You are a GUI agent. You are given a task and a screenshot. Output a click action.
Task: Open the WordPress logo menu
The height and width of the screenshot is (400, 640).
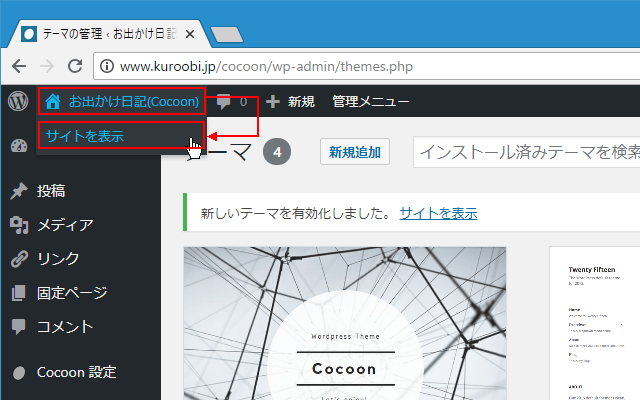[x=18, y=101]
